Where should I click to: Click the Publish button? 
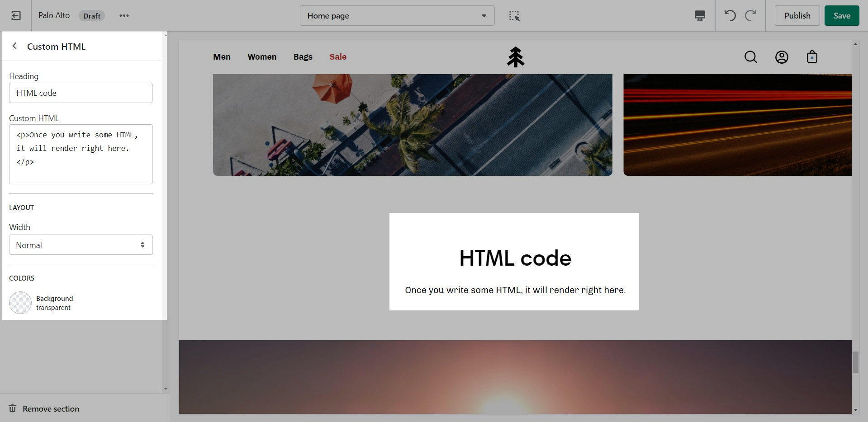pyautogui.click(x=797, y=16)
